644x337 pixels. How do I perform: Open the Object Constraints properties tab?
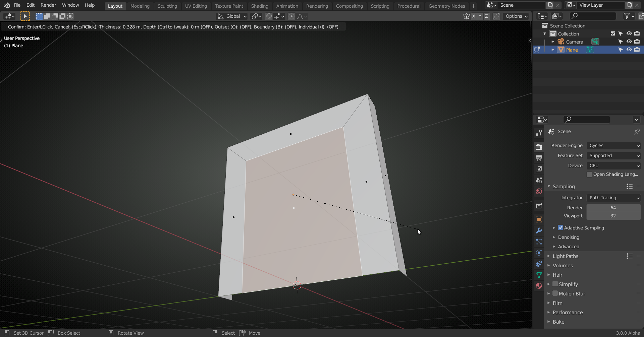(x=539, y=264)
